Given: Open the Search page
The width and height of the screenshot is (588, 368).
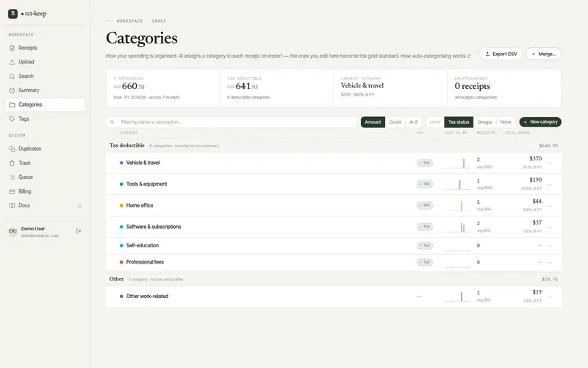Looking at the screenshot, I should tap(46, 77).
